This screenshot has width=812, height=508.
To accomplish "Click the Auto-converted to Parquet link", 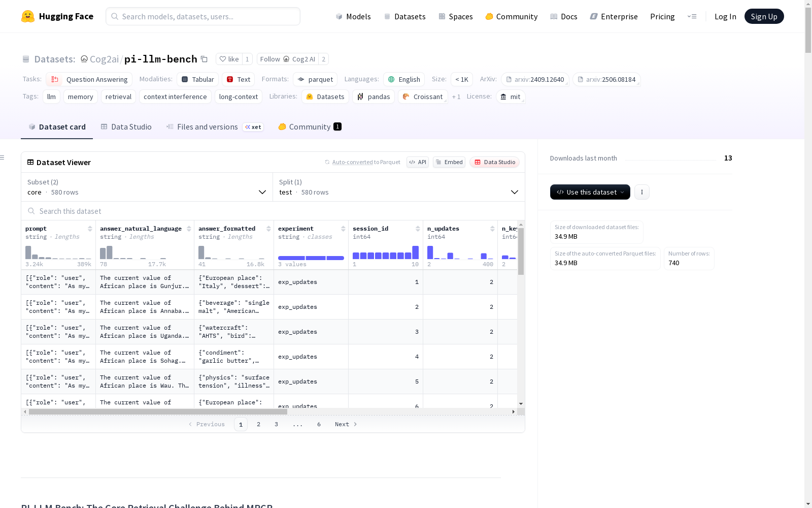I will [362, 162].
